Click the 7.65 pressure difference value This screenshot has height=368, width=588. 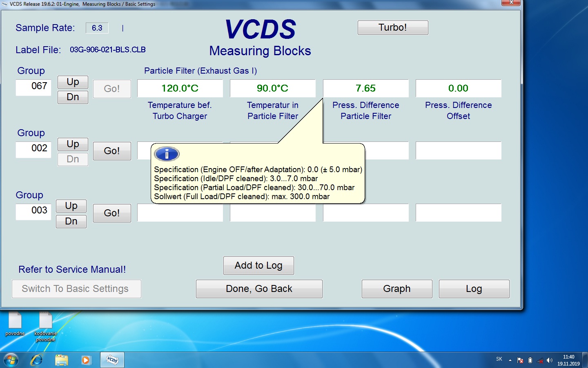pyautogui.click(x=366, y=88)
